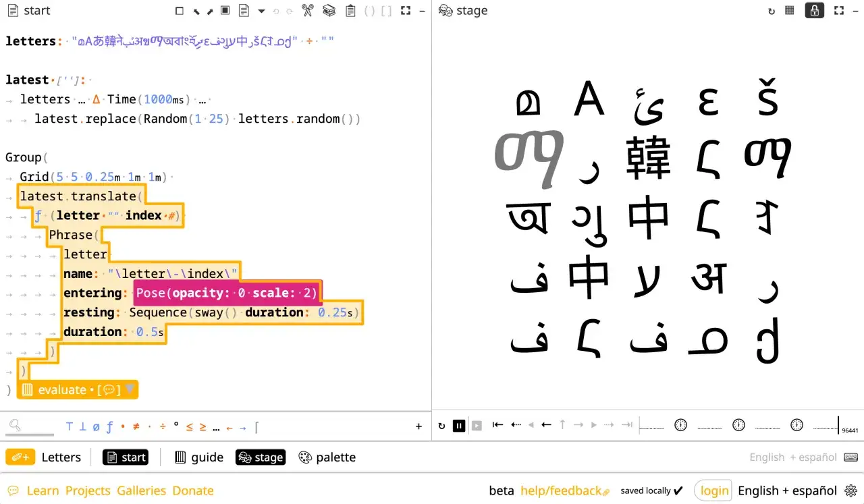Toggle the keyboard icon at project footer
The width and height of the screenshot is (864, 504).
tap(850, 457)
